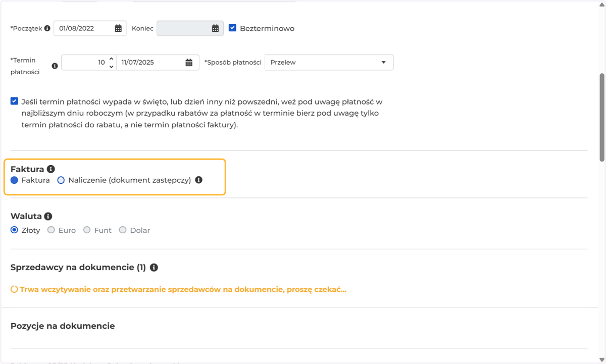This screenshot has height=364, width=606.
Task: Click the scrollbar down arrow
Action: (x=601, y=360)
